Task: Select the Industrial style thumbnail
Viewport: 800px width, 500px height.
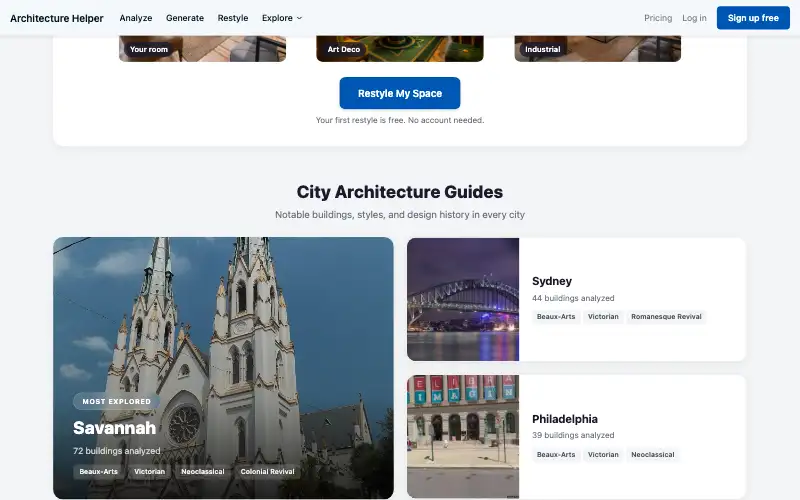Action: point(597,48)
